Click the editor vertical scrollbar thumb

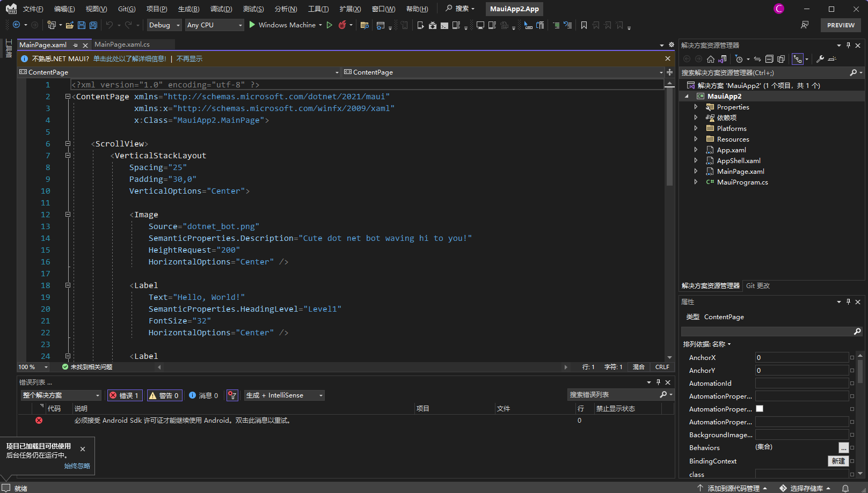pyautogui.click(x=669, y=137)
